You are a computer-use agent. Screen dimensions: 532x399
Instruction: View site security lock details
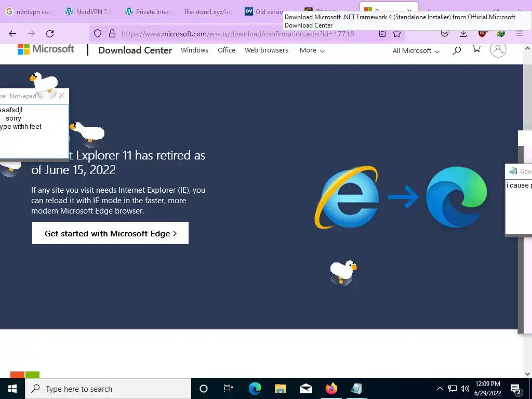[112, 34]
